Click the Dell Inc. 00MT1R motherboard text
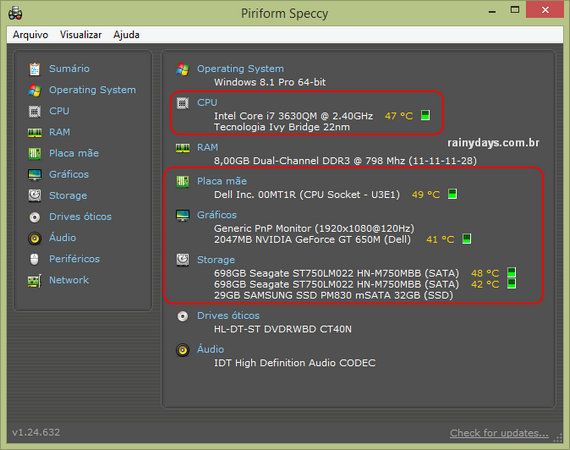The image size is (570, 450). tap(307, 194)
